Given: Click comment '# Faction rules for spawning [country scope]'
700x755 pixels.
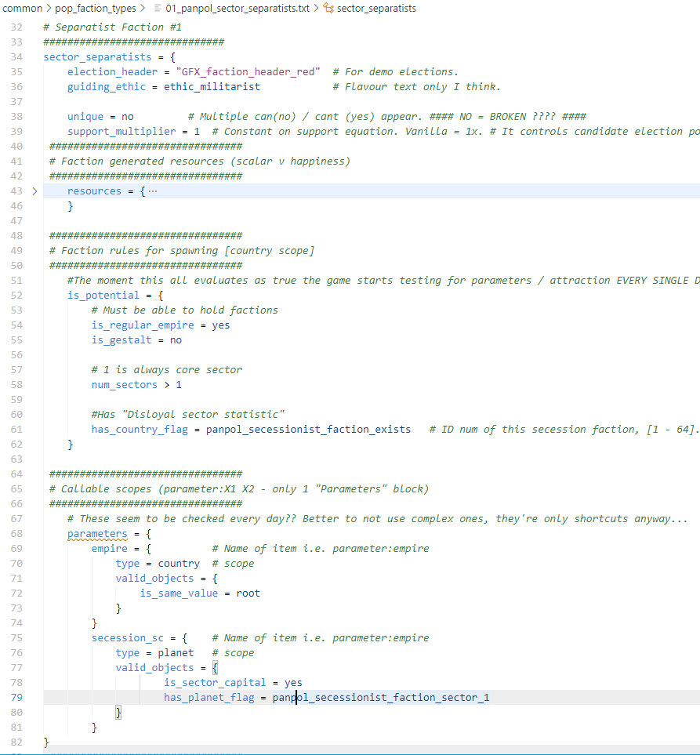Looking at the screenshot, I should pyautogui.click(x=182, y=250).
